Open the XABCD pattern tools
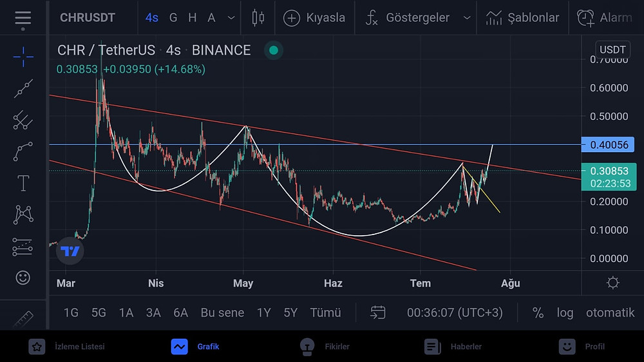 pos(23,214)
